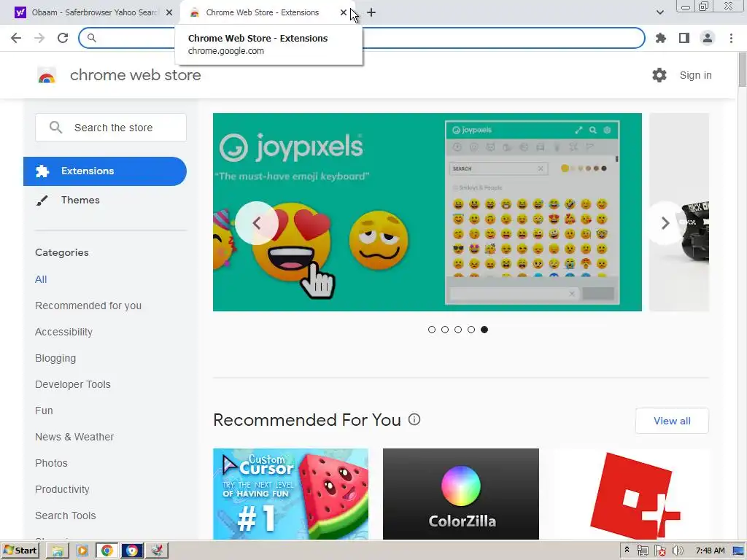Open the Photos category
Viewport: 747px width, 560px height.
(x=51, y=463)
